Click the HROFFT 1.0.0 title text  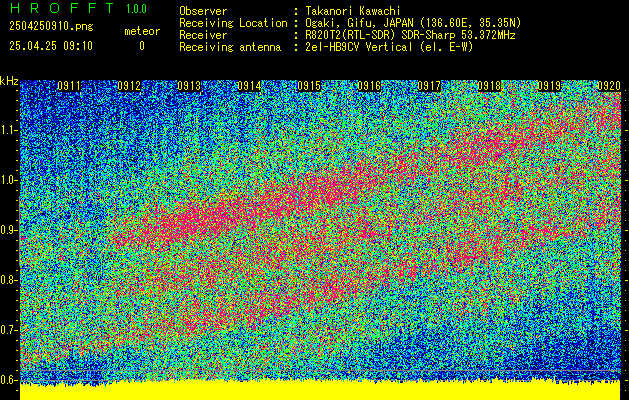[78, 8]
